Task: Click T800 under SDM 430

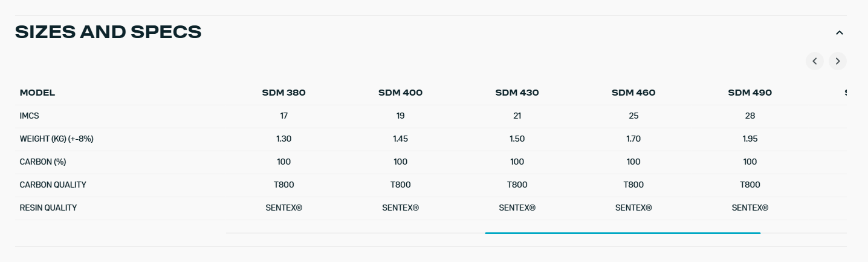Action: tap(517, 185)
